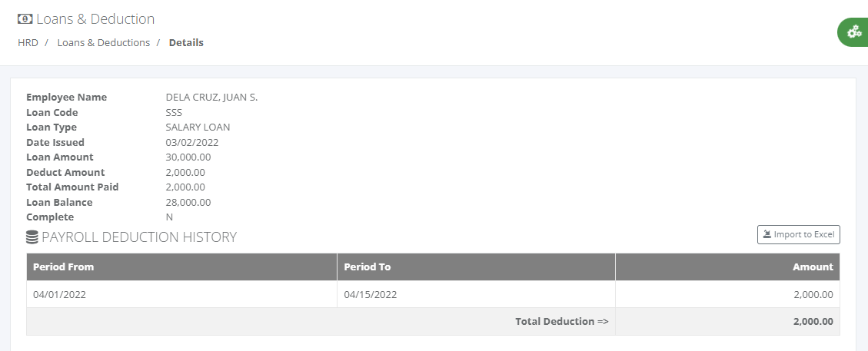
Task: Go to HRD breadcrumb link
Action: click(x=28, y=42)
